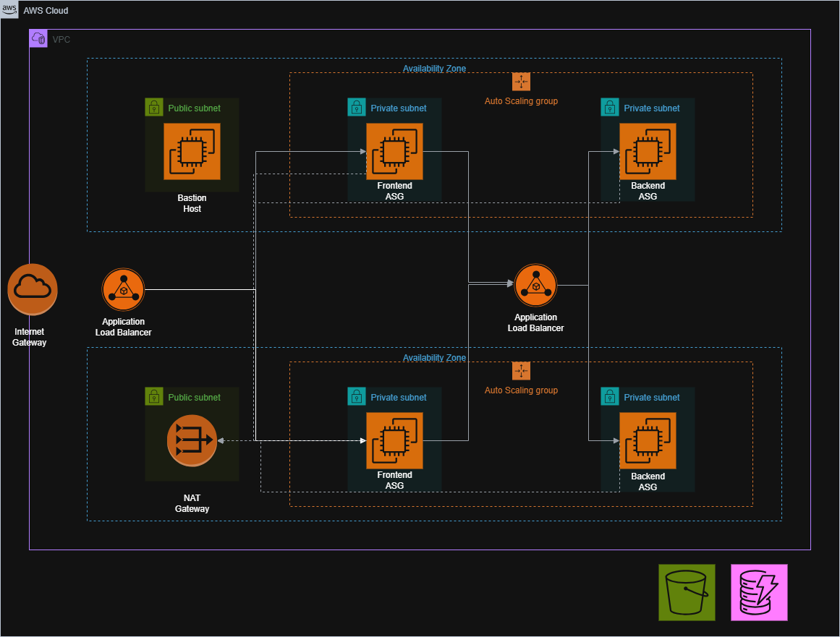Select the NAT Gateway icon
The image size is (840, 637).
click(192, 440)
